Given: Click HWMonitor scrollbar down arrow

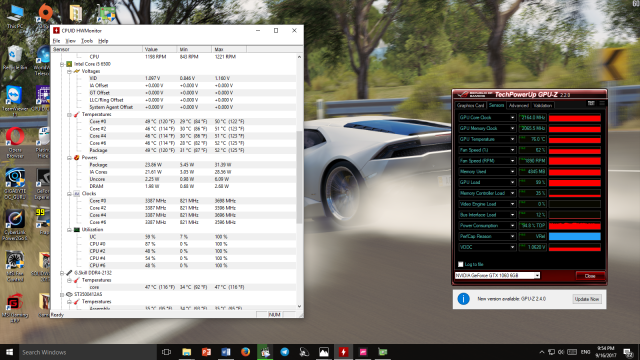Looking at the screenshot, I should (299, 307).
